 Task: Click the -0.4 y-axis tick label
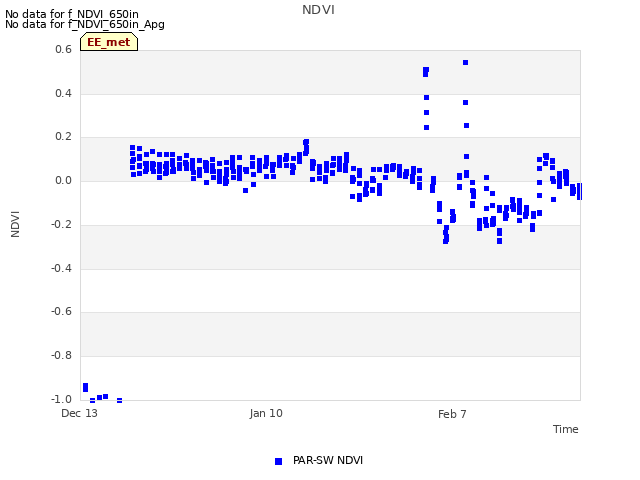click(62, 269)
